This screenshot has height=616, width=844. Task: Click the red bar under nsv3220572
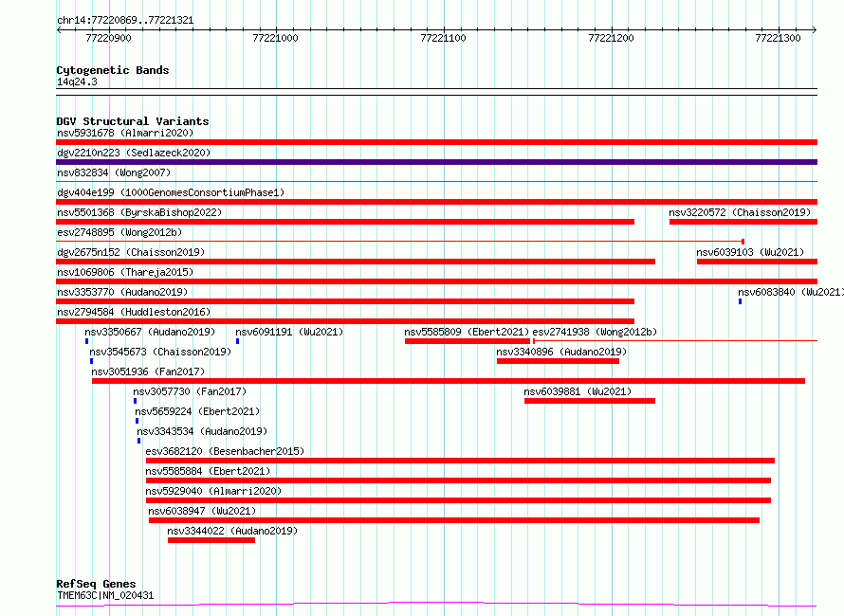[x=743, y=222]
